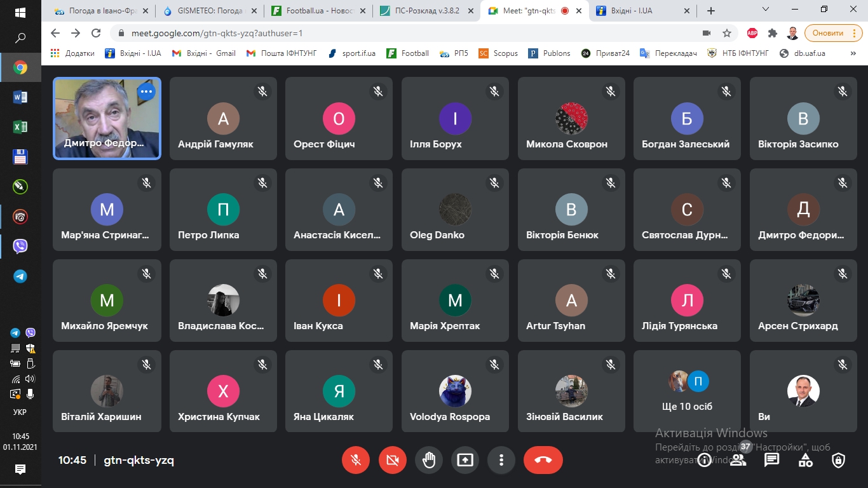Bookmark this page with the star icon
Viewport: 868px width, 488px height.
[727, 33]
